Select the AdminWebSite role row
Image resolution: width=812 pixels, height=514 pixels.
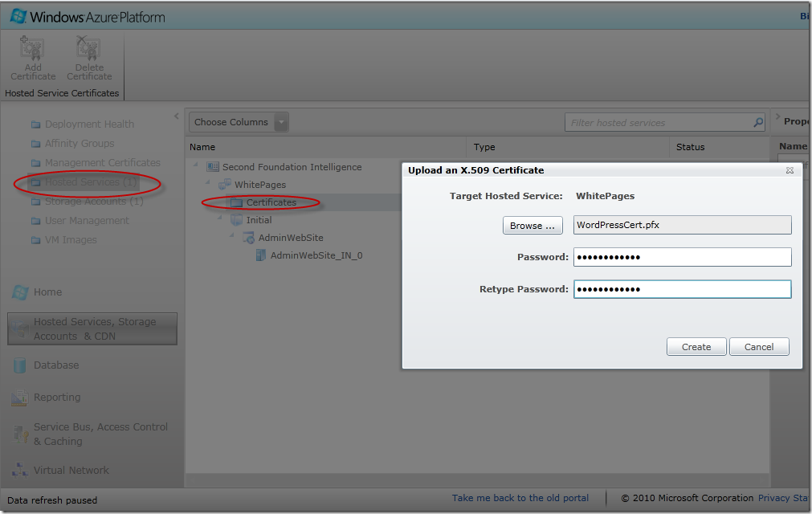[291, 238]
